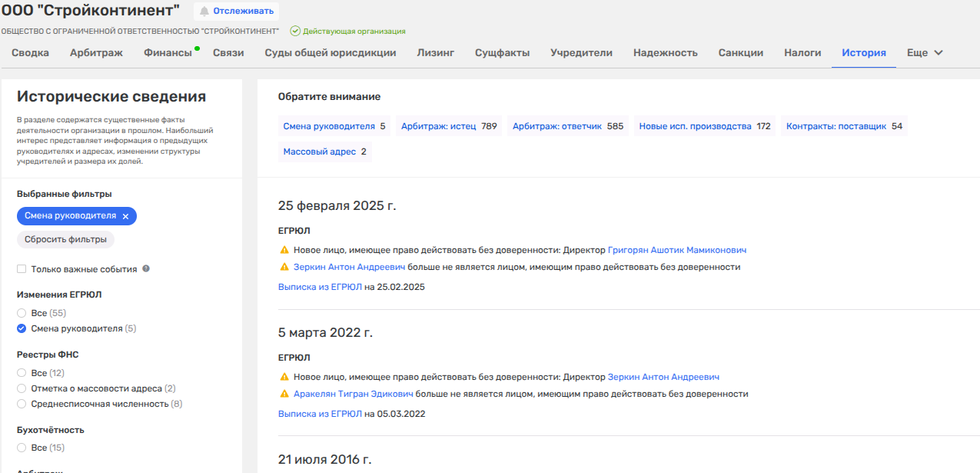980x473 pixels.
Task: Open the Арбитраж tab
Action: 96,53
